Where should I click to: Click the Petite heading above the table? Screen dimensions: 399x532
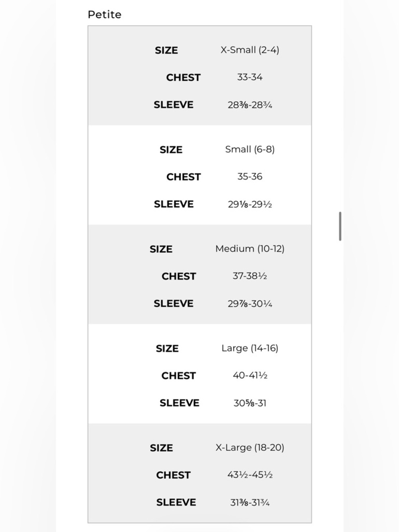pyautogui.click(x=105, y=15)
